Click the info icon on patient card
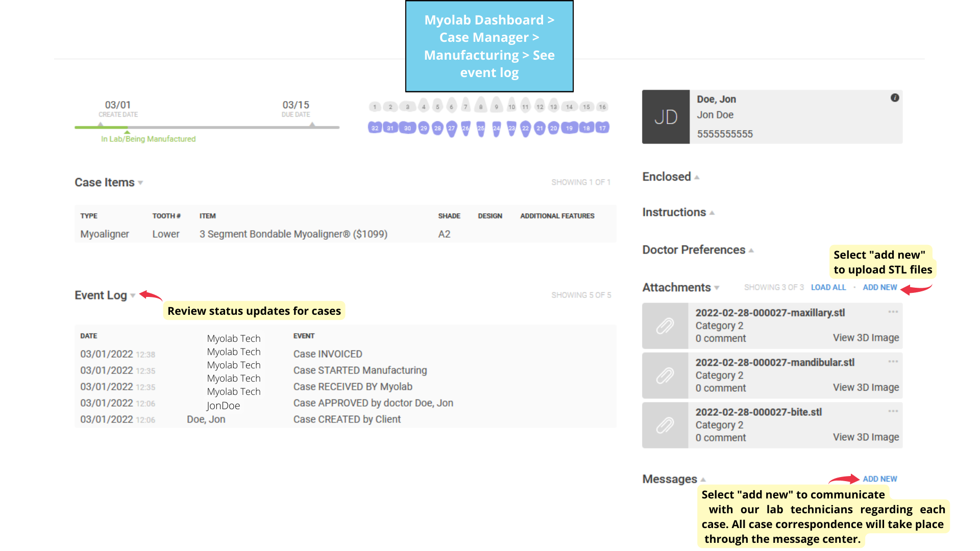Image resolution: width=980 pixels, height=551 pixels. (x=895, y=98)
